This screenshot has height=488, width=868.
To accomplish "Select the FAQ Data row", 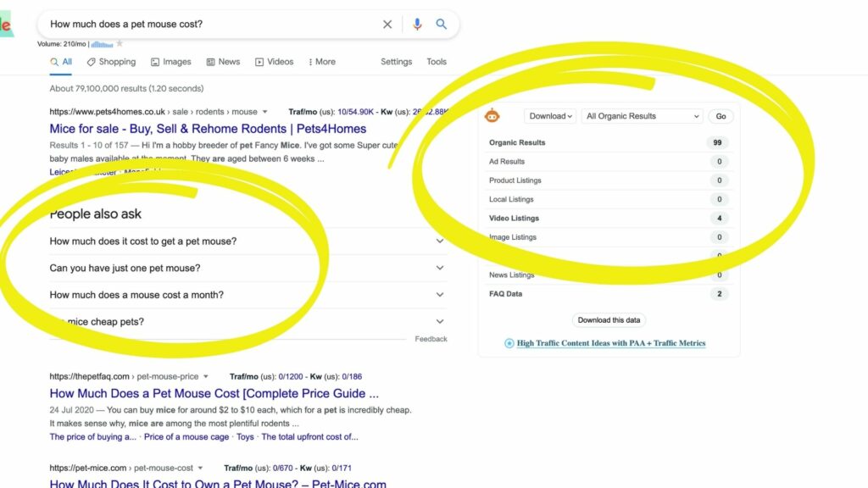I will point(609,294).
